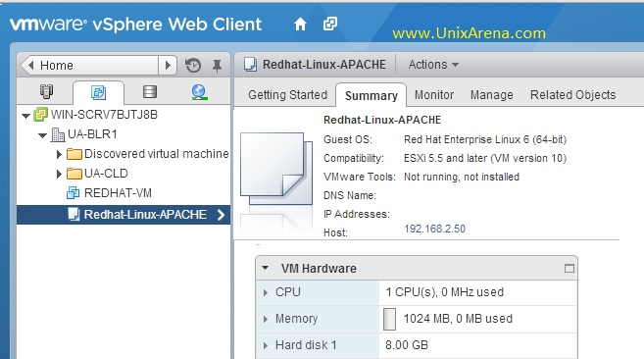Collapse the WIN-SCRV7BJTJ8B vCenter node
This screenshot has height=359, width=644.
point(25,116)
